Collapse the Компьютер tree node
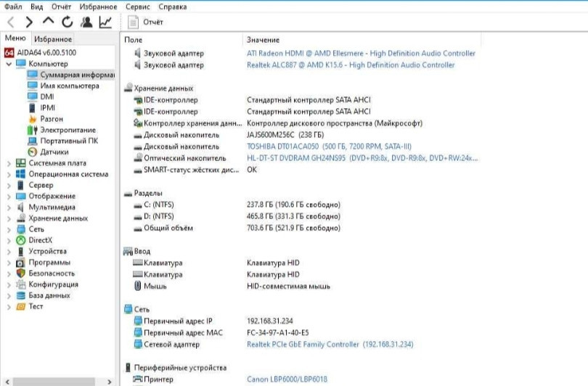This screenshot has height=386, width=588. click(x=9, y=64)
